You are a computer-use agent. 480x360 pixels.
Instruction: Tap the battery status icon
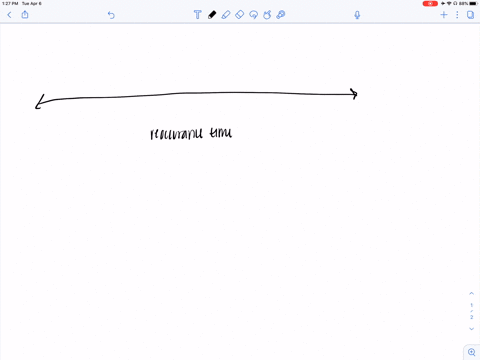click(474, 4)
